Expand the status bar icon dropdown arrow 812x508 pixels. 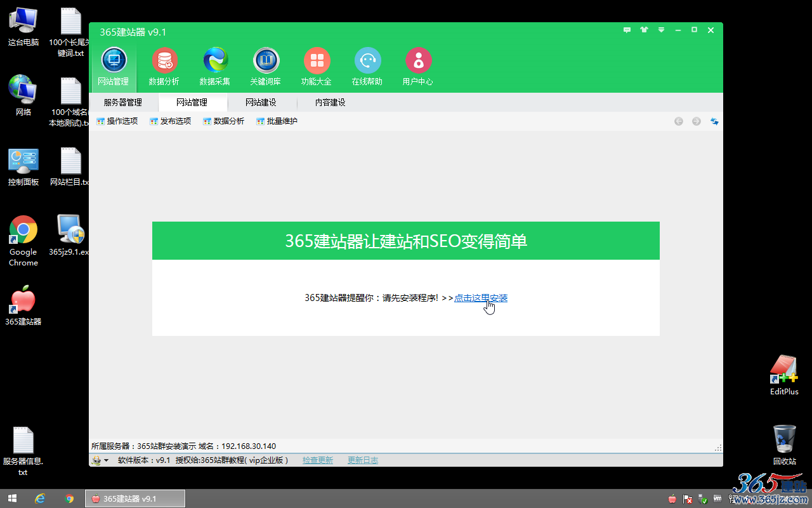click(x=107, y=460)
